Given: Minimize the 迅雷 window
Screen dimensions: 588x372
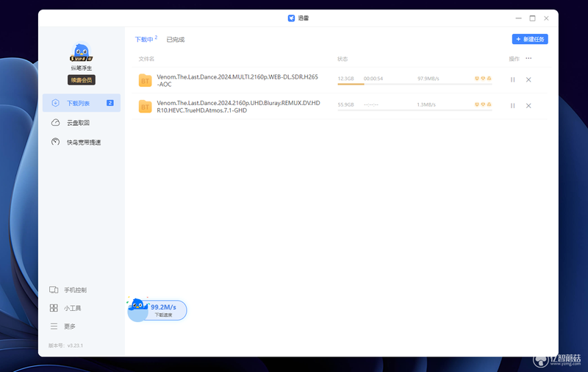Looking at the screenshot, I should coord(518,18).
